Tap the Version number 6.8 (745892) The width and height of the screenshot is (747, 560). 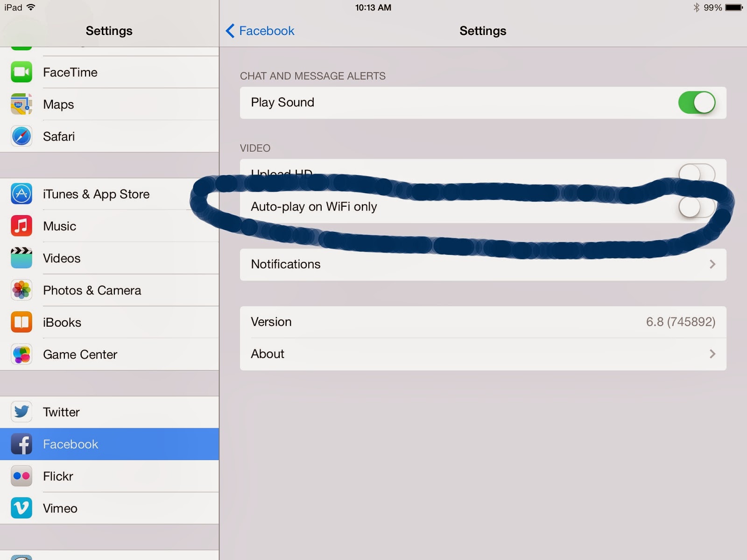681,322
